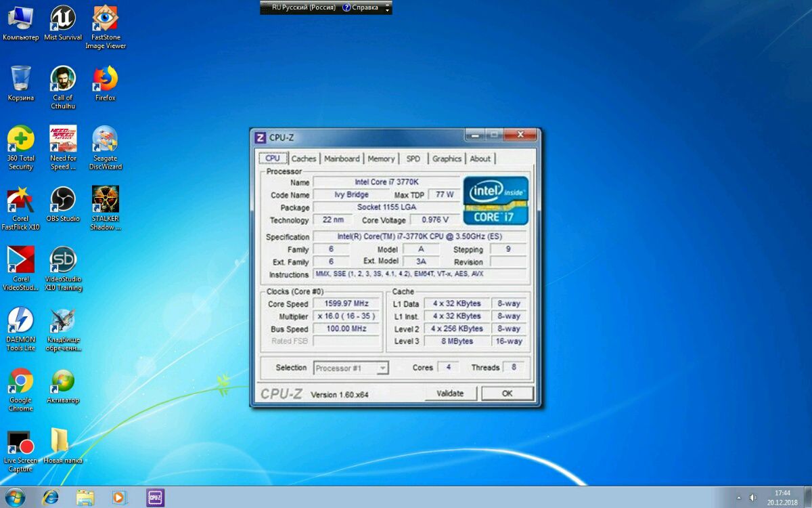
Task: Open Corel FastFlick X10 shortcut
Action: coord(20,209)
